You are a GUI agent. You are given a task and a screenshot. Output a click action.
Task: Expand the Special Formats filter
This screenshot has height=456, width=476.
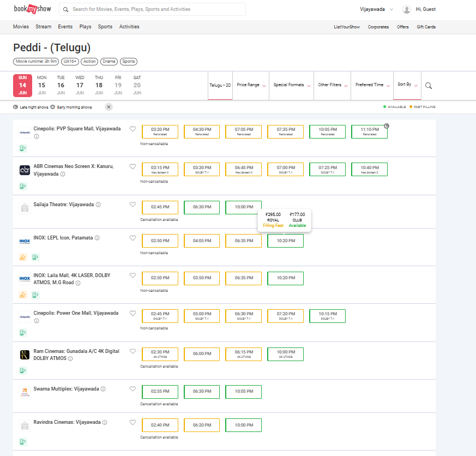pyautogui.click(x=291, y=85)
